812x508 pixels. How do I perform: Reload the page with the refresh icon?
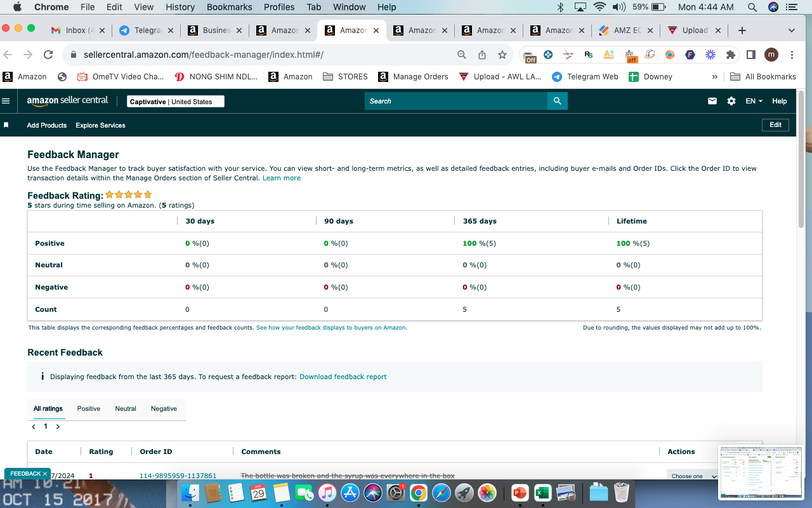48,55
